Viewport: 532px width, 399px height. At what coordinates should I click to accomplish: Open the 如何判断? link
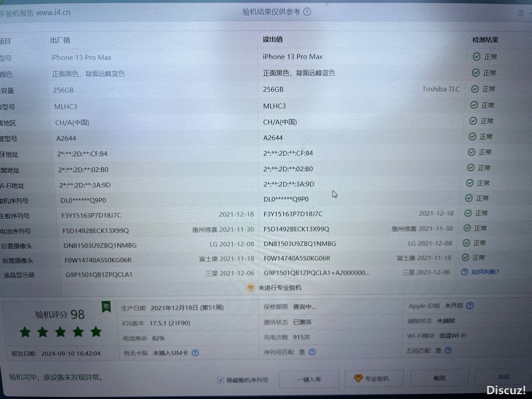coord(485,272)
